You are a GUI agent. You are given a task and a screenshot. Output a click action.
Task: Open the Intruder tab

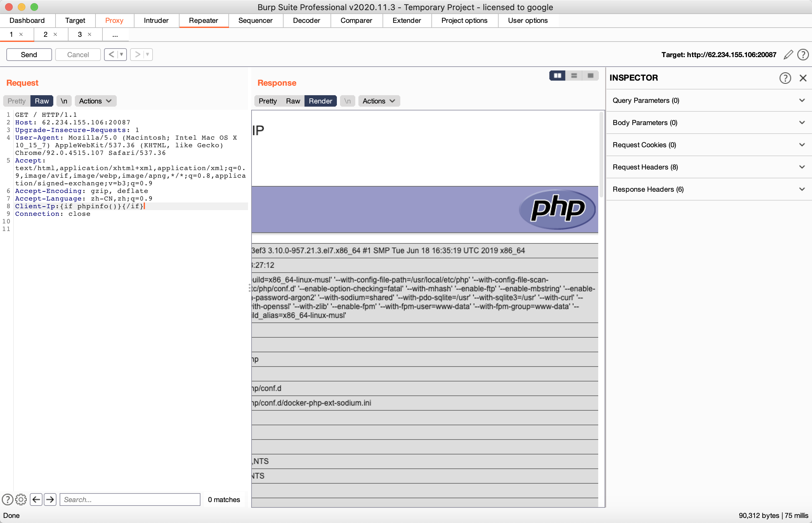tap(156, 20)
